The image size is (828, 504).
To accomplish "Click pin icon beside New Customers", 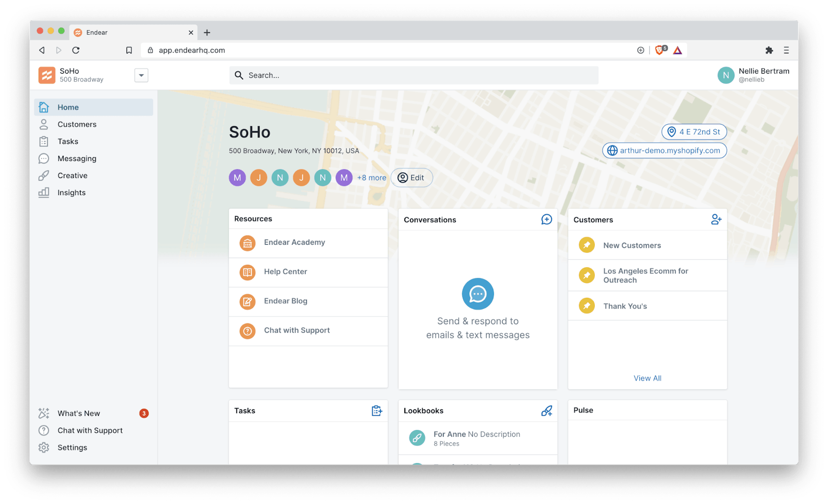I will [x=587, y=245].
